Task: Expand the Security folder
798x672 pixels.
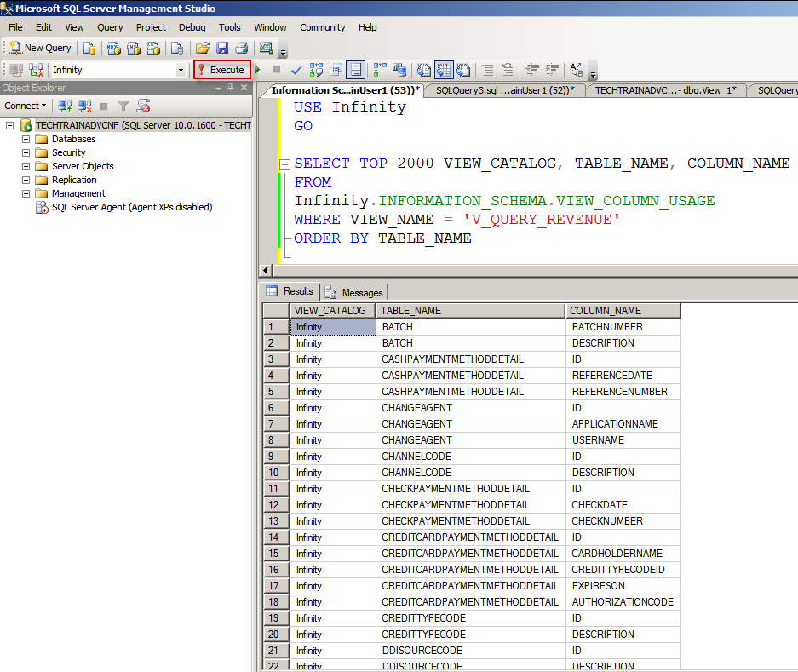Action: [x=26, y=152]
